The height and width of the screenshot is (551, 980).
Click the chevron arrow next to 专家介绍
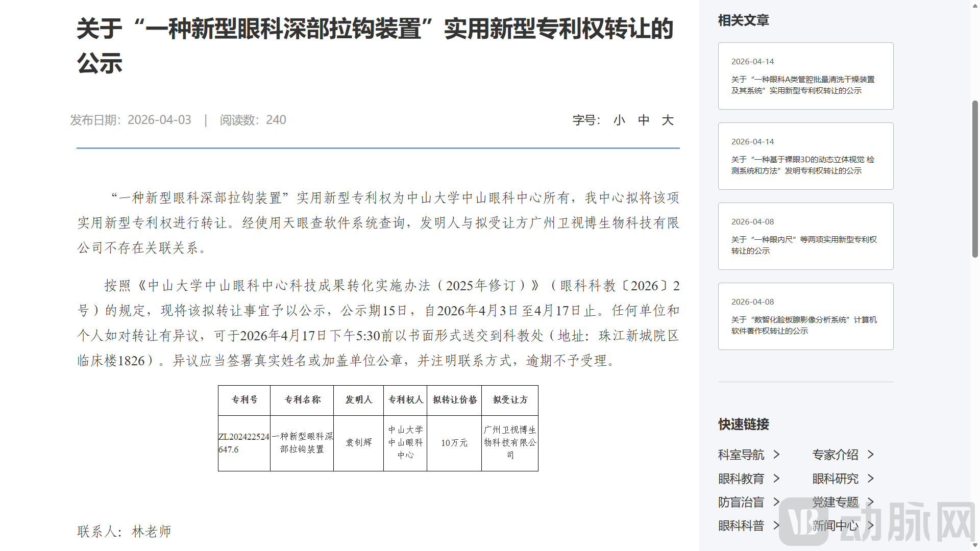(x=871, y=454)
